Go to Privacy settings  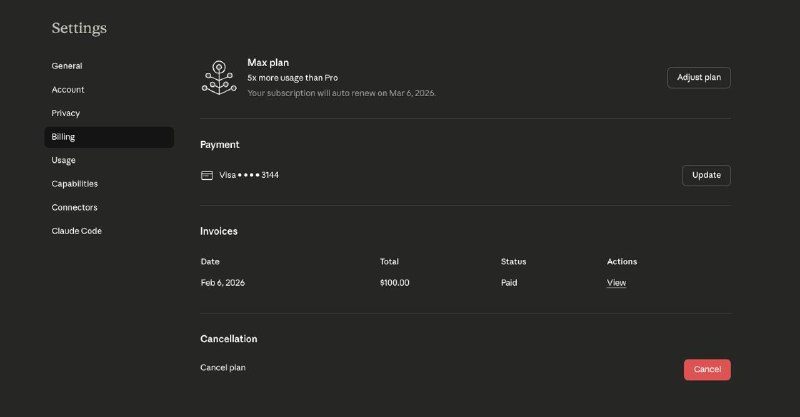pos(66,113)
